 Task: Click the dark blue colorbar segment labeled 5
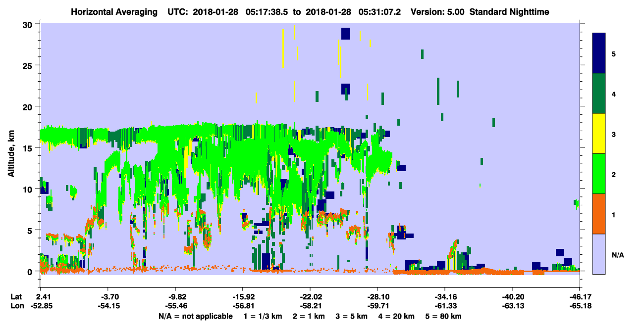(599, 53)
